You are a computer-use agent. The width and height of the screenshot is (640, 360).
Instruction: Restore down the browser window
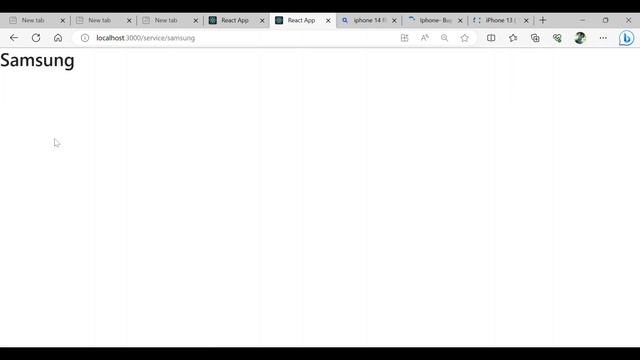(605, 20)
